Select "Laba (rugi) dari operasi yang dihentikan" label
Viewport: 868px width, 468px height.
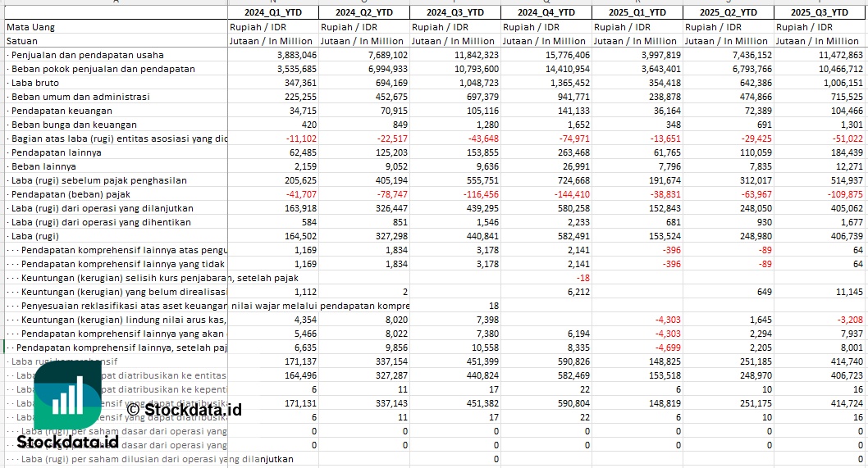coord(101,222)
